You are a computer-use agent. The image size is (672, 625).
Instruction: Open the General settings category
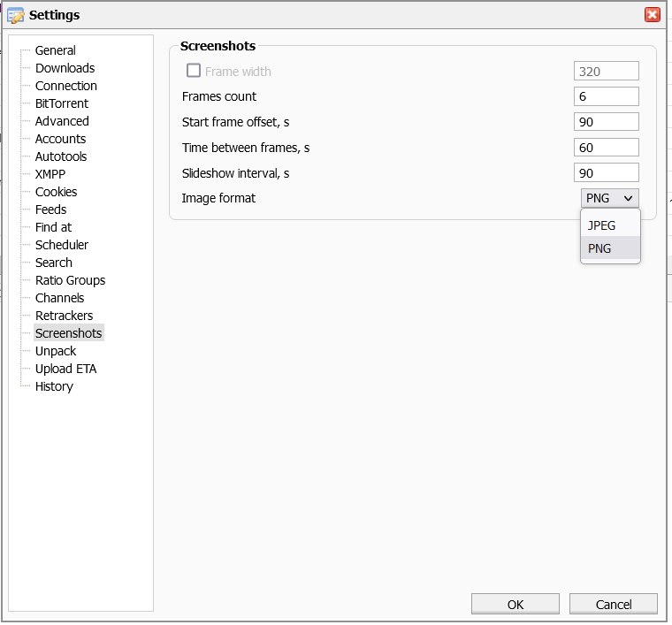click(x=55, y=50)
